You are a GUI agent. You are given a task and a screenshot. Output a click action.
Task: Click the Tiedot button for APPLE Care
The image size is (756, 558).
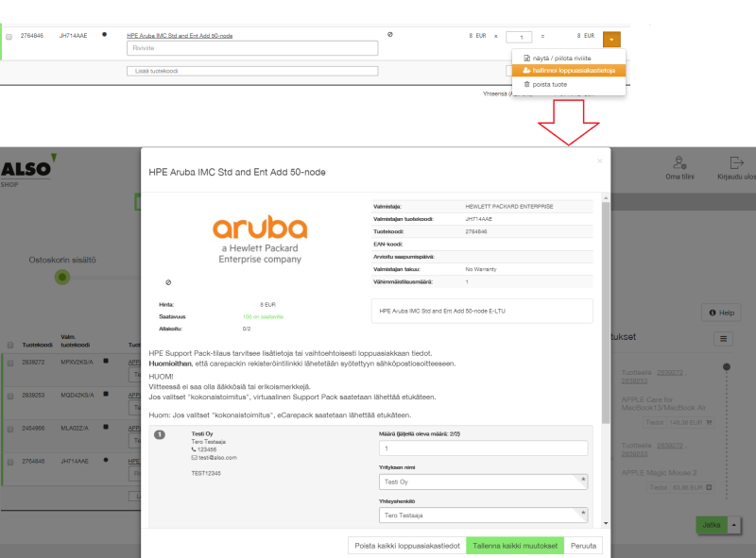pos(655,423)
